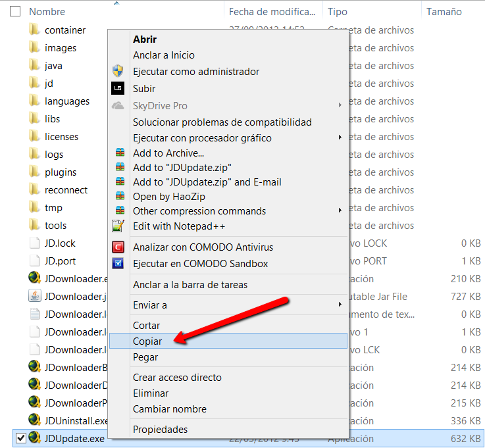Click the libs folder icon
This screenshot has width=485, height=448.
coord(34,118)
